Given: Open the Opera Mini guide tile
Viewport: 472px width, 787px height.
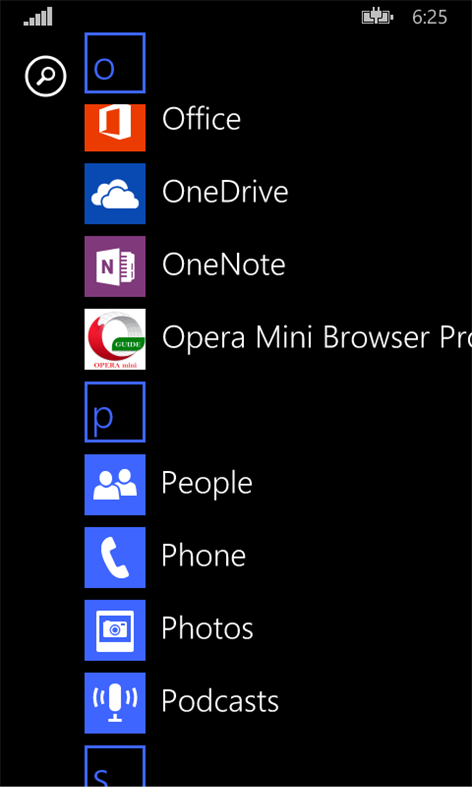Looking at the screenshot, I should point(115,339).
